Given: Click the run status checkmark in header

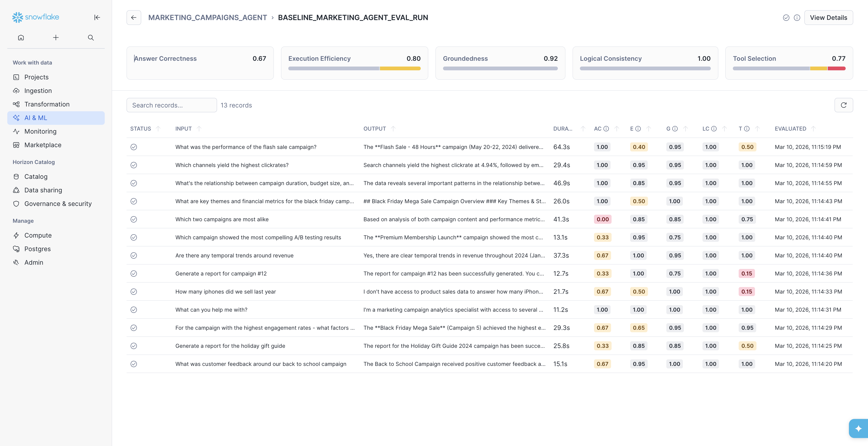Looking at the screenshot, I should (x=786, y=18).
